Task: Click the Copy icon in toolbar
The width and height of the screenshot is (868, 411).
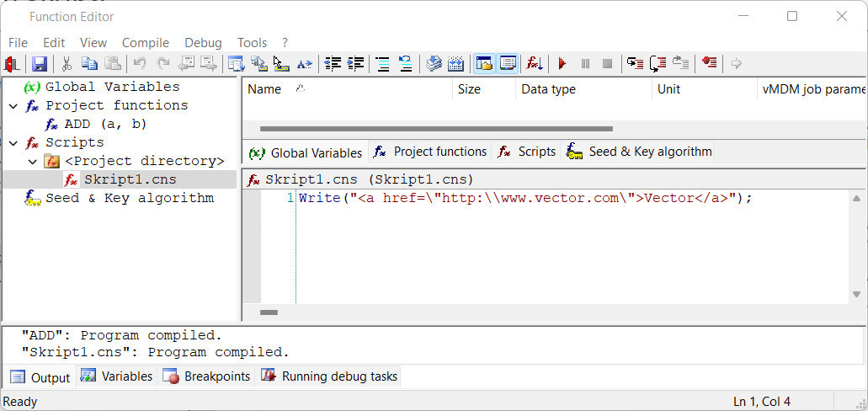Action: click(x=90, y=64)
